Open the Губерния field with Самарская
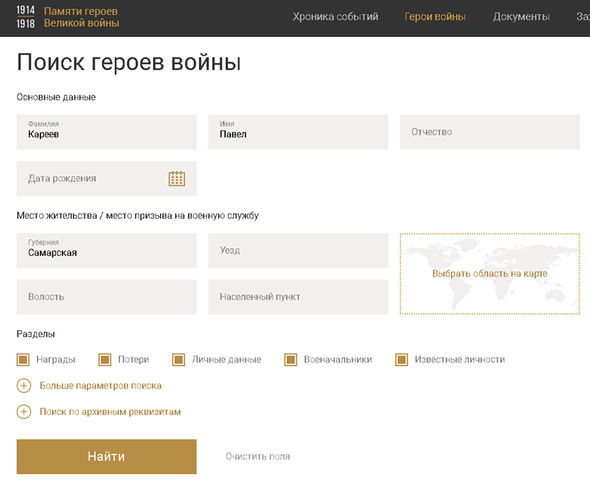 (106, 250)
